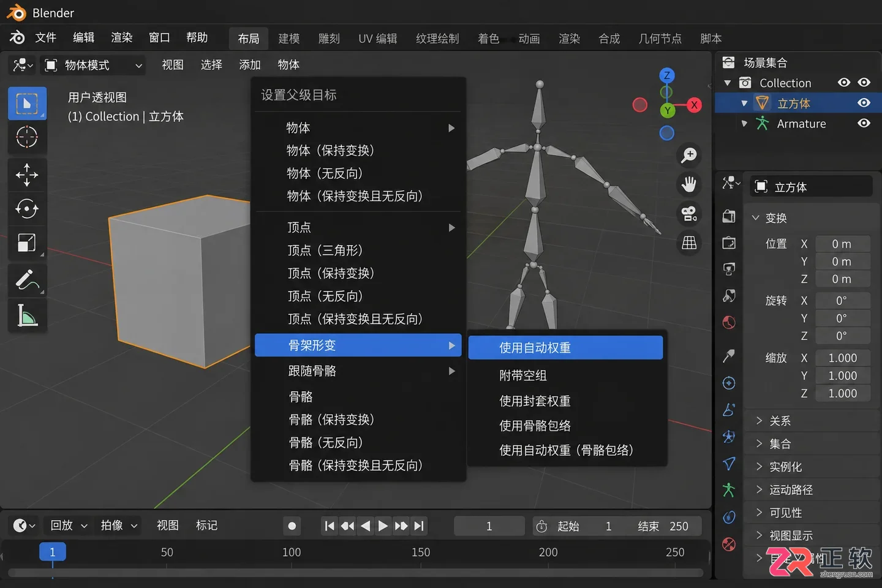Open the 拍像 keying dropdown
882x588 pixels.
pyautogui.click(x=119, y=526)
